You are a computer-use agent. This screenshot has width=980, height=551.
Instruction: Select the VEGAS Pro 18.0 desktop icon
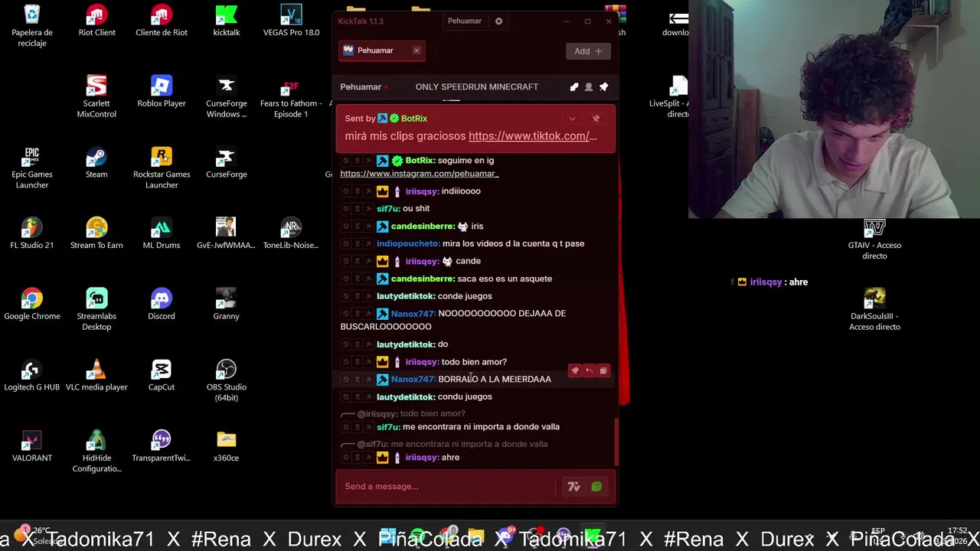pos(291,21)
